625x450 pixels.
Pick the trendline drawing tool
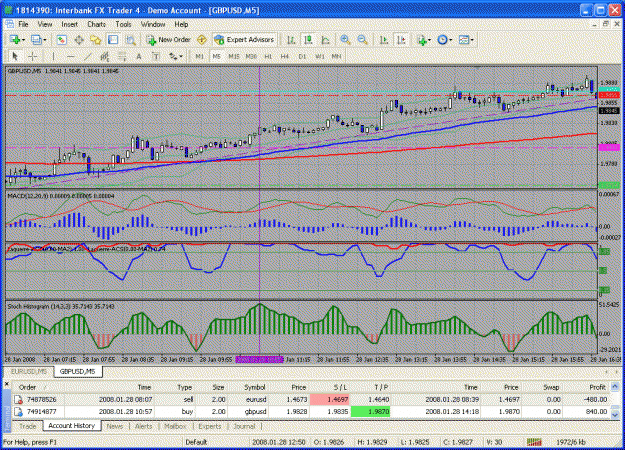(88, 57)
